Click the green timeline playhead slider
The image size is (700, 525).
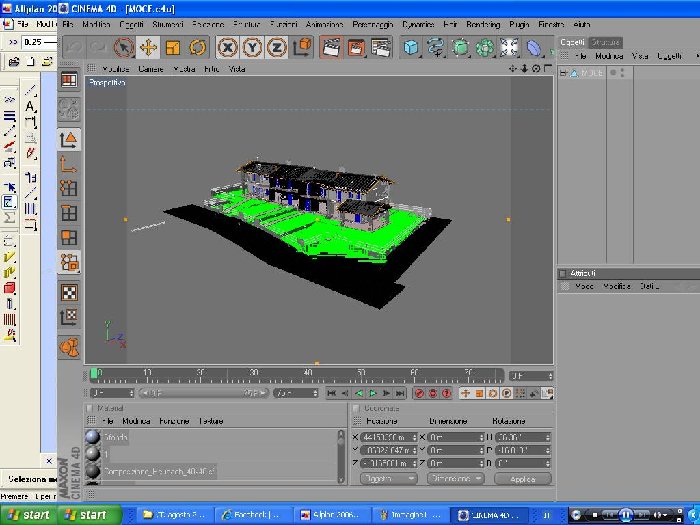point(94,374)
